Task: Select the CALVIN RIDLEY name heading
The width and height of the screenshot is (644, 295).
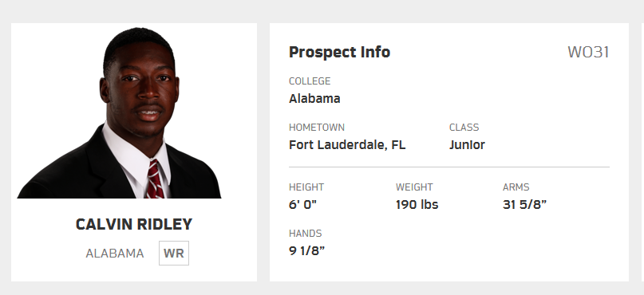Action: point(134,224)
